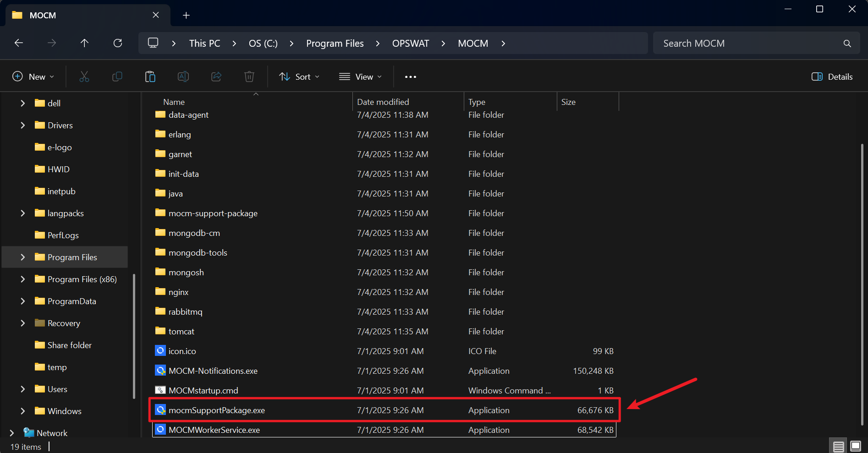Select the rabbitmq folder row
This screenshot has height=453, width=868.
(384, 311)
